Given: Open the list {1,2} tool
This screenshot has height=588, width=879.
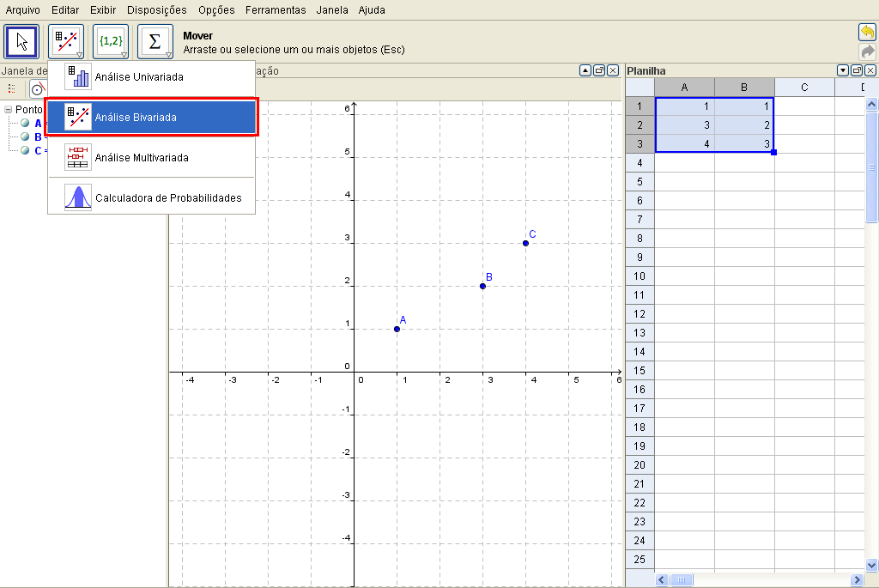Looking at the screenshot, I should (111, 41).
